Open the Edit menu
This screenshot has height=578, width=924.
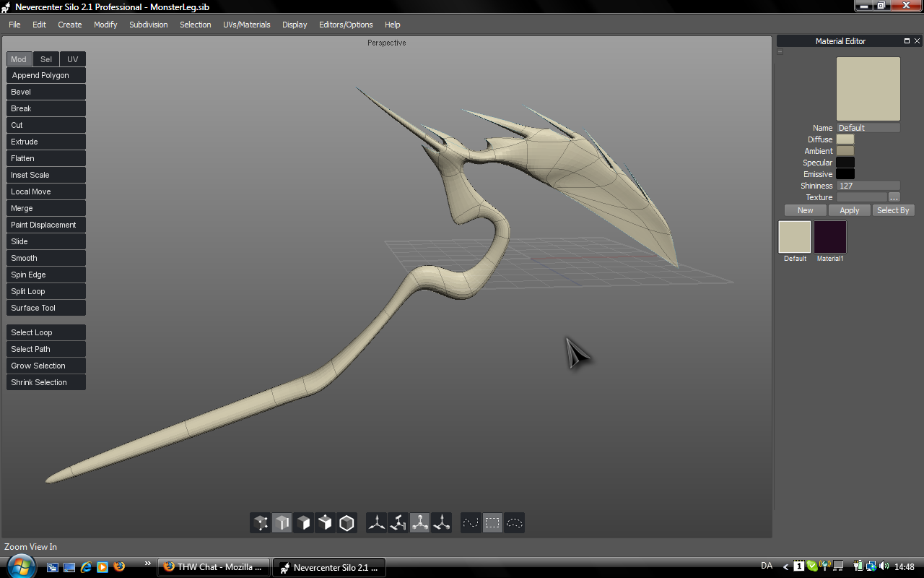(39, 25)
